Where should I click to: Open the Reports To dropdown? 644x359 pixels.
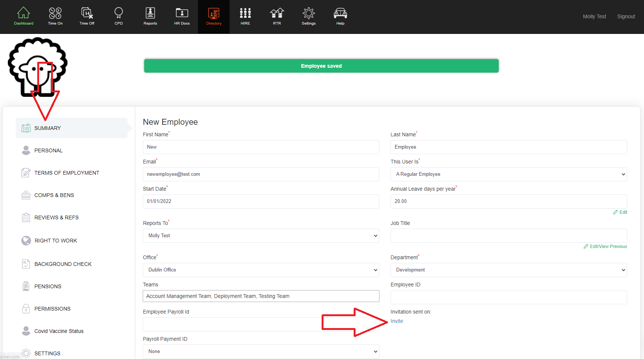tap(261, 235)
